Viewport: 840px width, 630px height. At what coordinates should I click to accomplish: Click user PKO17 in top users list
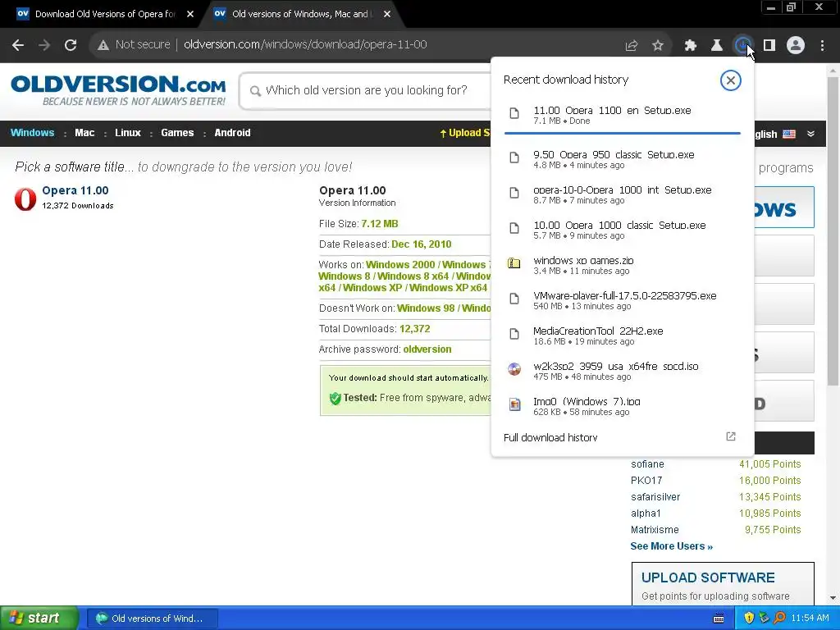(x=646, y=481)
